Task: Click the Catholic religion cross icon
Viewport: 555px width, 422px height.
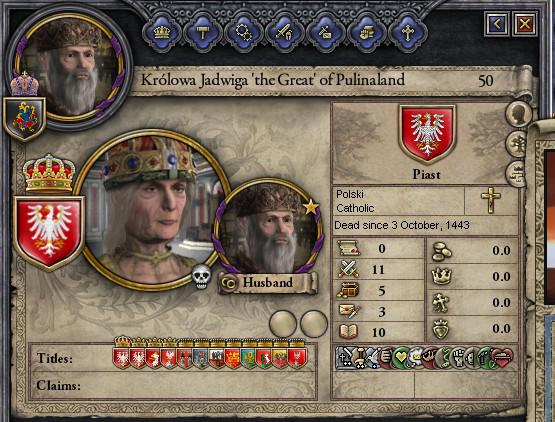Action: tap(491, 200)
